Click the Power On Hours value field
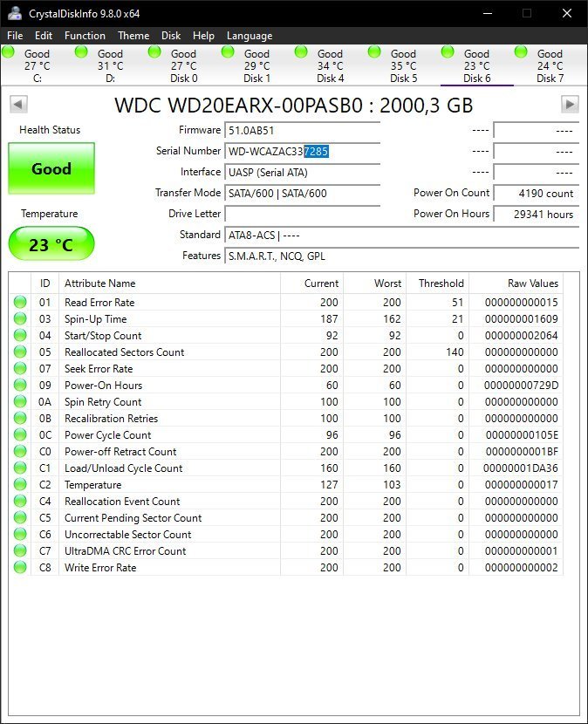Viewport: 588px width, 724px height. 536,214
